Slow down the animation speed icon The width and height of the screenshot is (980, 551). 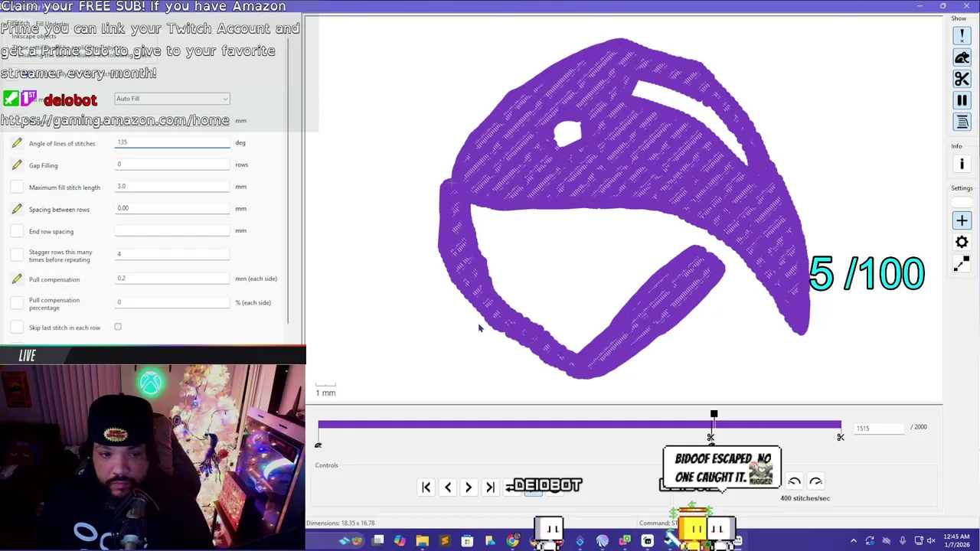[794, 482]
